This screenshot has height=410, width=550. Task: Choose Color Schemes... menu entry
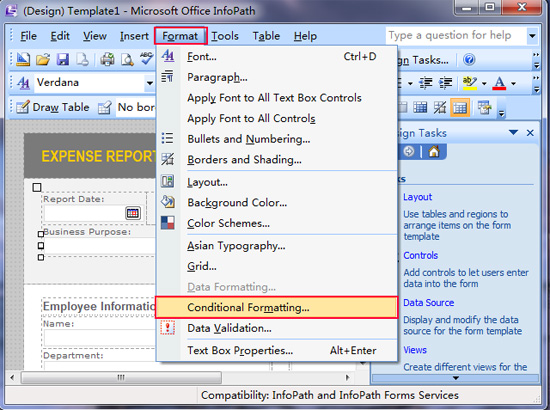tap(276, 223)
